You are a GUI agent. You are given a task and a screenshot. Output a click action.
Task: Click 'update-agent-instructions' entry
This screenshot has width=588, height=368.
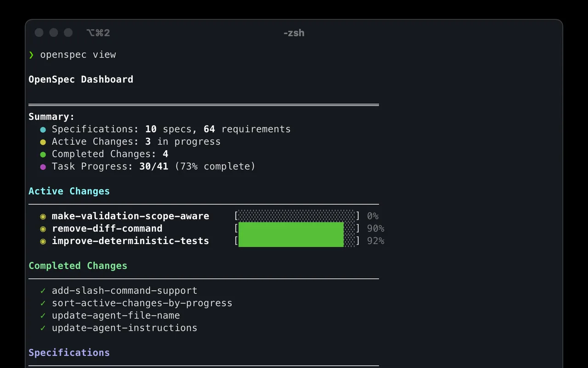(x=124, y=328)
